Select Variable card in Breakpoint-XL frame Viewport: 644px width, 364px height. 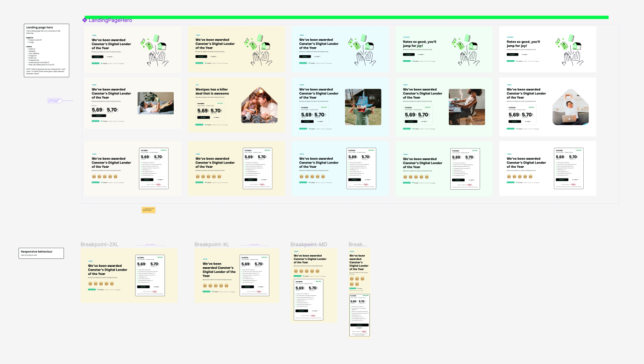click(255, 275)
